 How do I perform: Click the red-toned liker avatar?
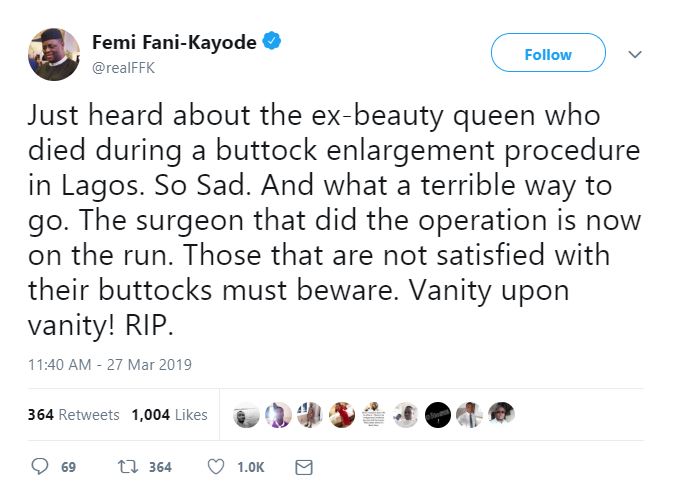pos(342,415)
